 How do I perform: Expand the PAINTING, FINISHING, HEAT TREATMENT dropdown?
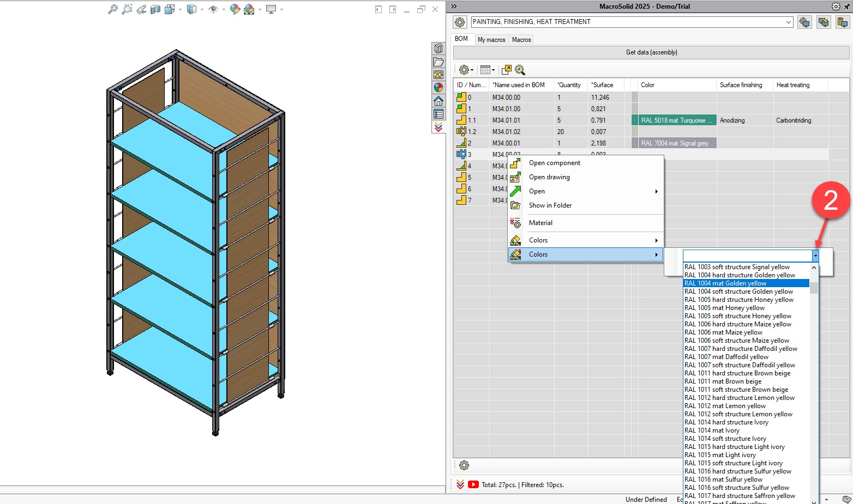789,22
